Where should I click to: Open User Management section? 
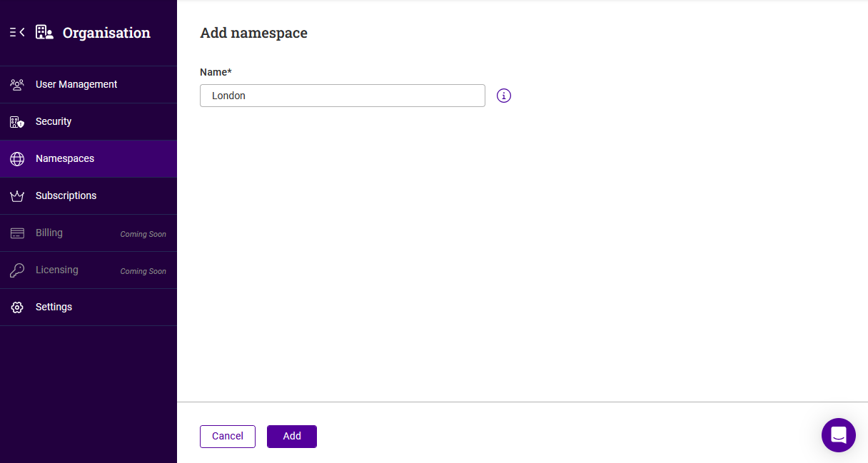[89, 84]
